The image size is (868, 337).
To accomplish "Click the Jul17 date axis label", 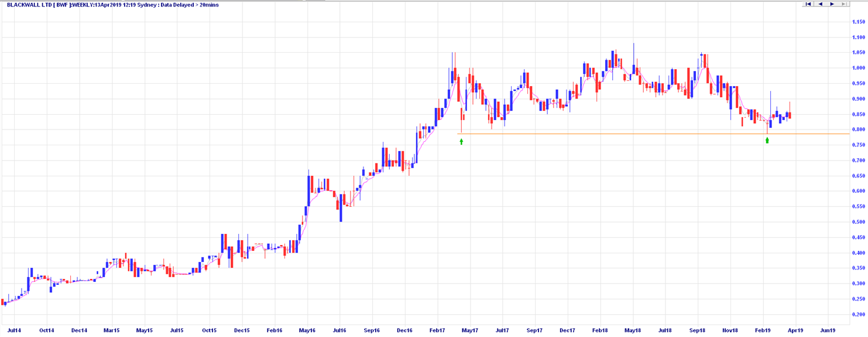I will coord(502,331).
